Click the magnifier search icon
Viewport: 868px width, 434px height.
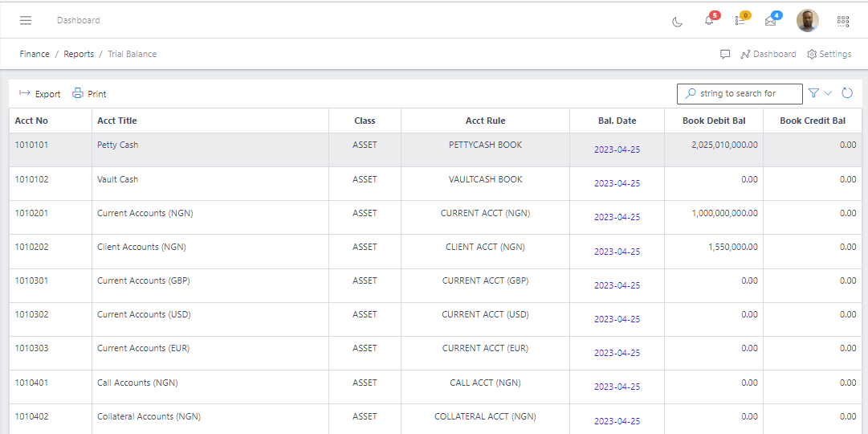[x=691, y=93]
